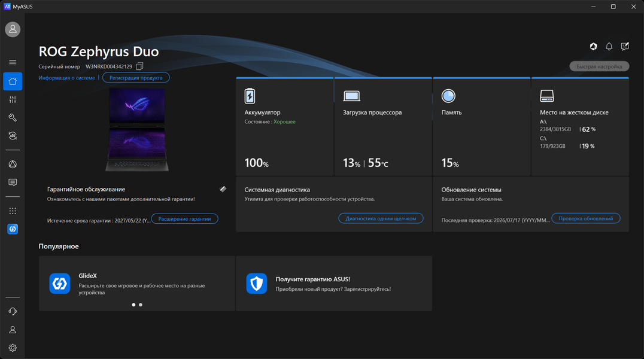Select the first carousel dot in GlideX card
This screenshot has width=644, height=359.
tap(133, 305)
